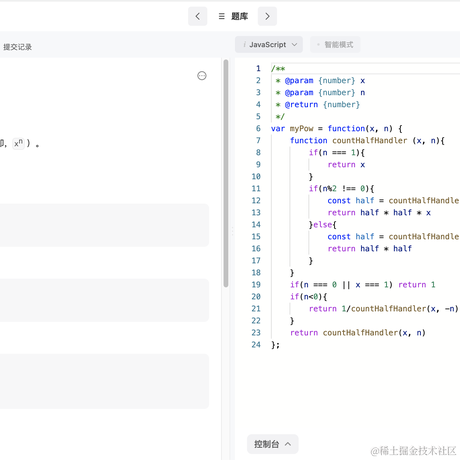Click line 9 return x
The width and height of the screenshot is (460, 460).
click(x=346, y=165)
